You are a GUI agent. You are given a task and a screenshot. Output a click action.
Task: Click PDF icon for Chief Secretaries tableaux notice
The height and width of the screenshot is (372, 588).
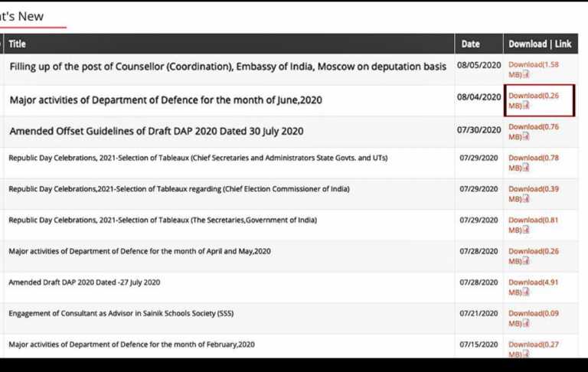click(526, 168)
